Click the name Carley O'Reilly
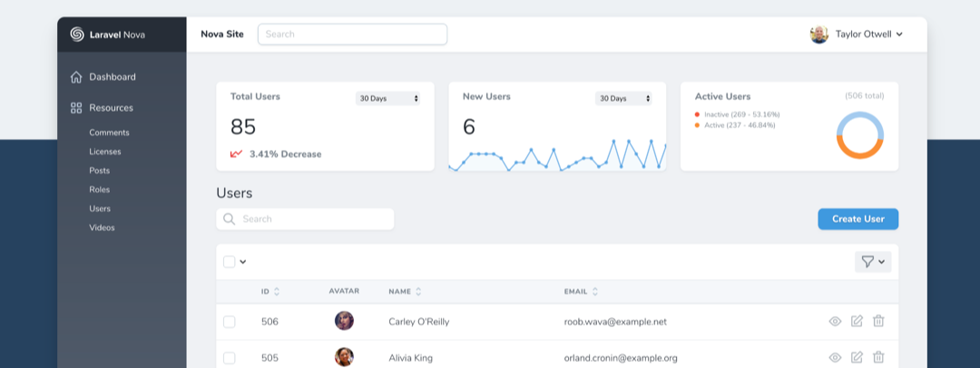Viewport: 980px width, 368px height. pos(418,322)
